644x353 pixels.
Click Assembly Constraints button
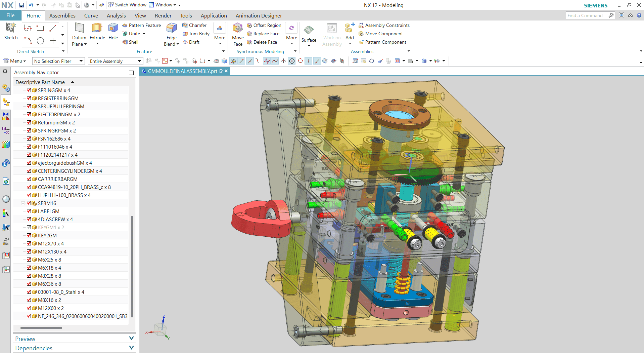[384, 25]
